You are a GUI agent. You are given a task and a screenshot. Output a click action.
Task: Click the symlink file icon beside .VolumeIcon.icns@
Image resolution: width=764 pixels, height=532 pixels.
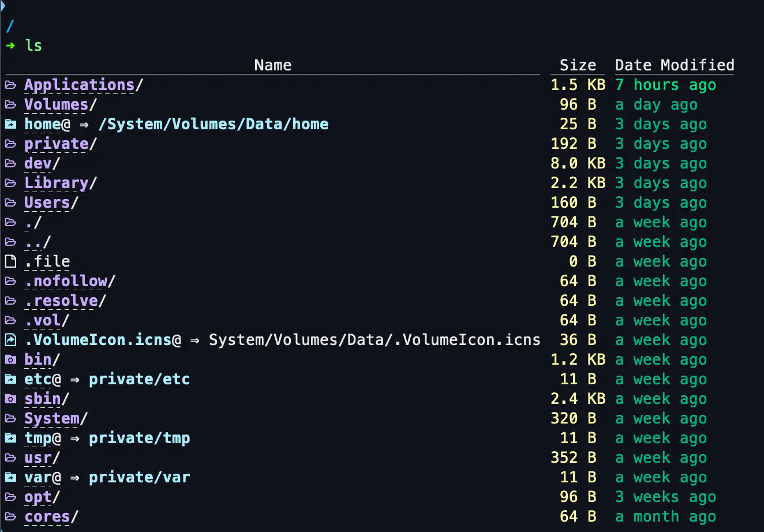tap(10, 340)
